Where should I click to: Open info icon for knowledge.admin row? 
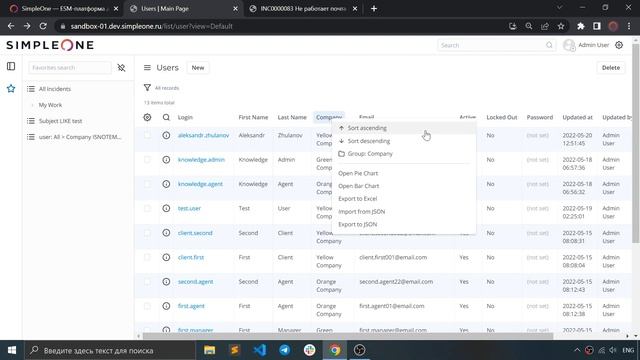click(x=166, y=160)
